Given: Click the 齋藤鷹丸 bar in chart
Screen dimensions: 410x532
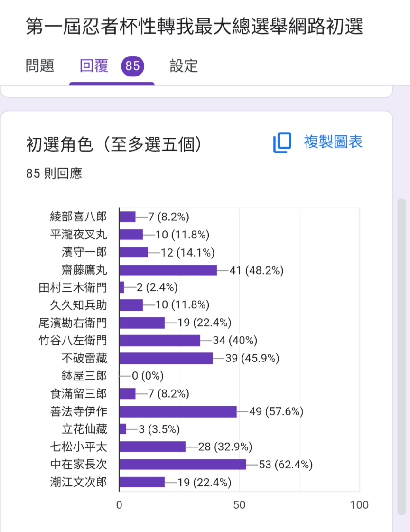Looking at the screenshot, I should point(168,270).
